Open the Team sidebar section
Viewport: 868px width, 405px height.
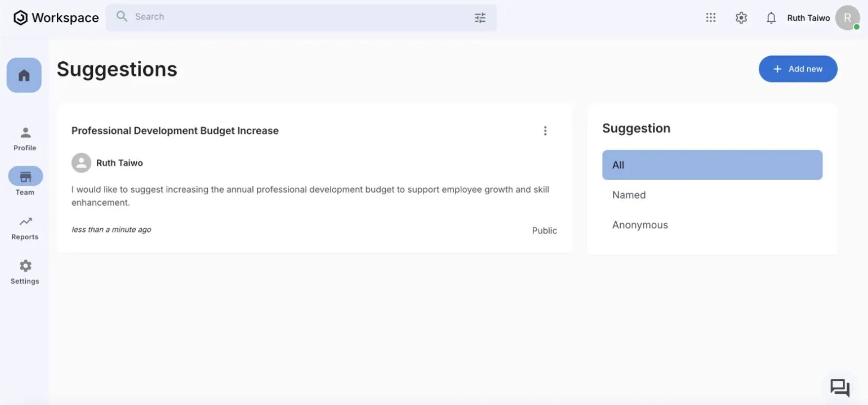pyautogui.click(x=25, y=182)
